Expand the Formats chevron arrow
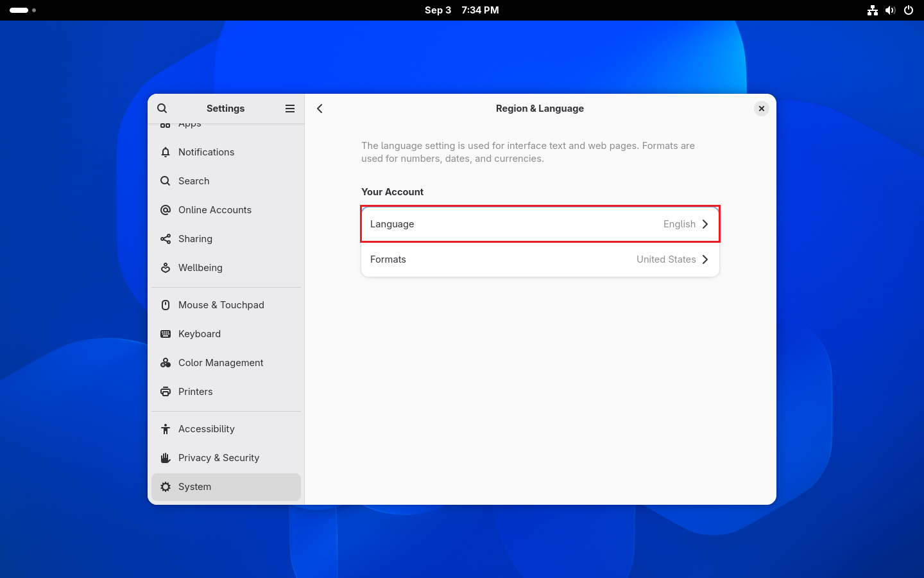Viewport: 924px width, 578px height. (705, 259)
